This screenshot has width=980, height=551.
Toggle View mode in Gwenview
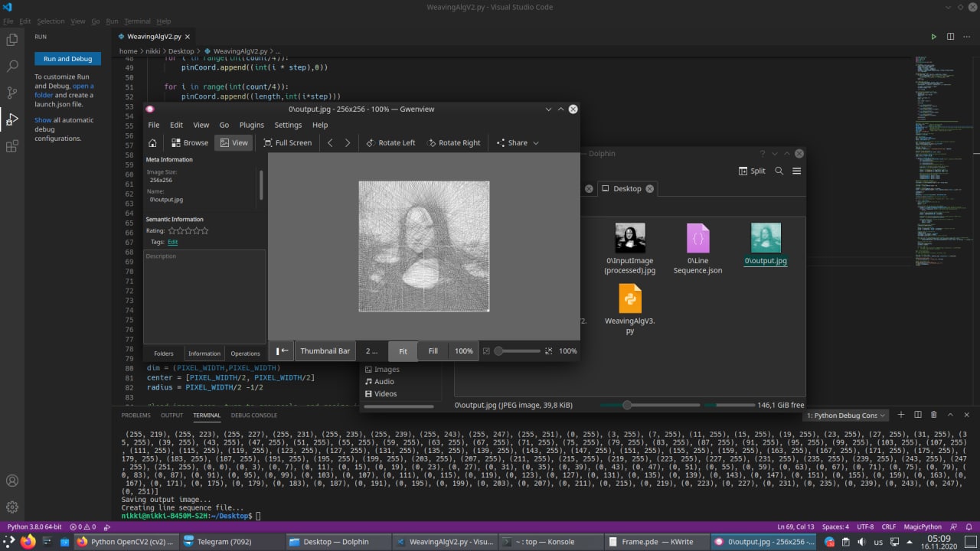pyautogui.click(x=234, y=143)
